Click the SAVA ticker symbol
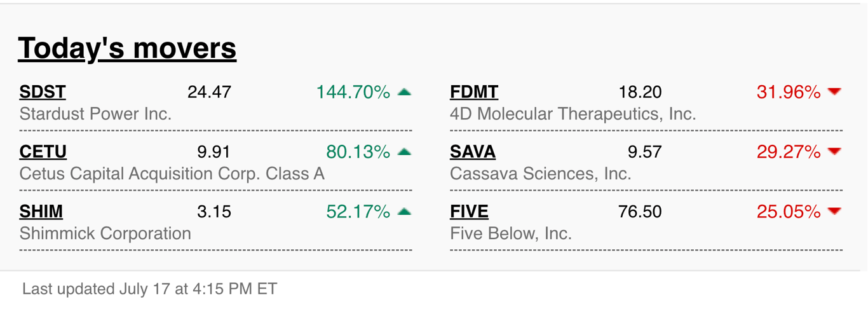Viewport: 868px width, 316px height. (x=473, y=152)
